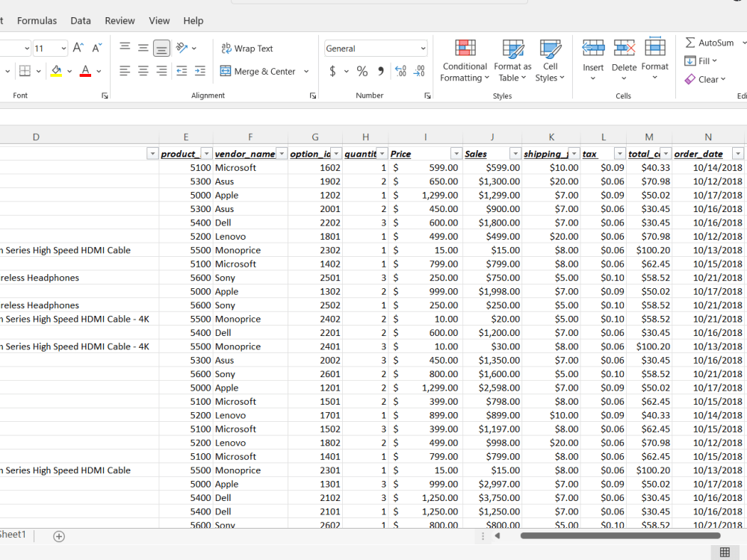
Task: Open Number format dialog launcher
Action: pos(427,96)
